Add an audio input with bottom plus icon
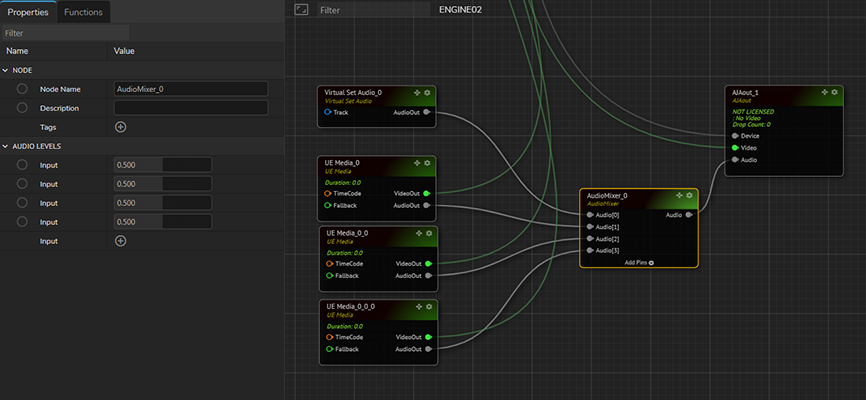 pyautogui.click(x=120, y=241)
